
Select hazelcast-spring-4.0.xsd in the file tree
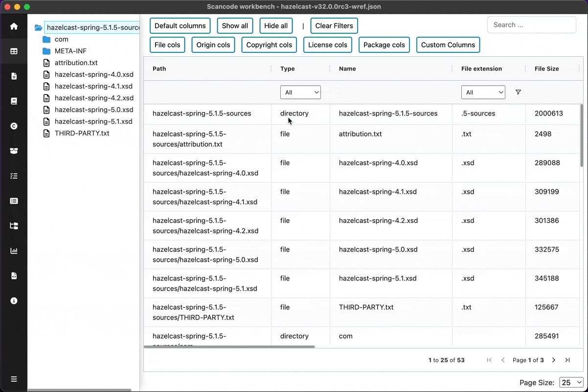click(94, 74)
